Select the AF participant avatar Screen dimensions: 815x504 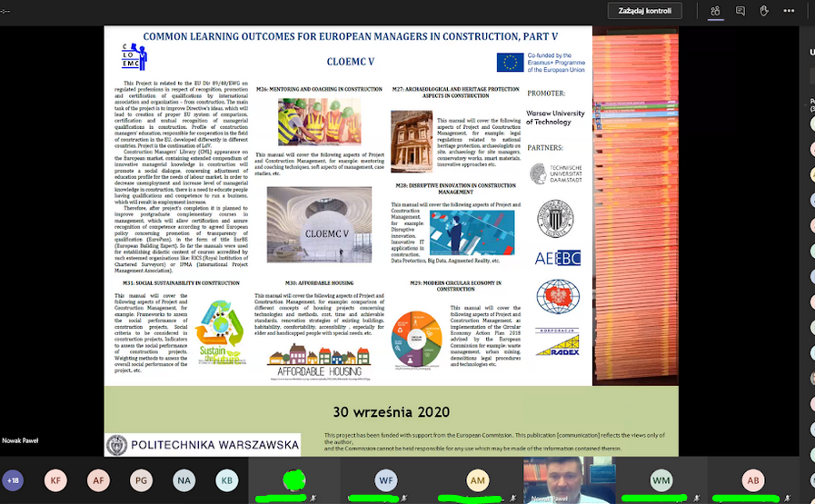[98, 480]
